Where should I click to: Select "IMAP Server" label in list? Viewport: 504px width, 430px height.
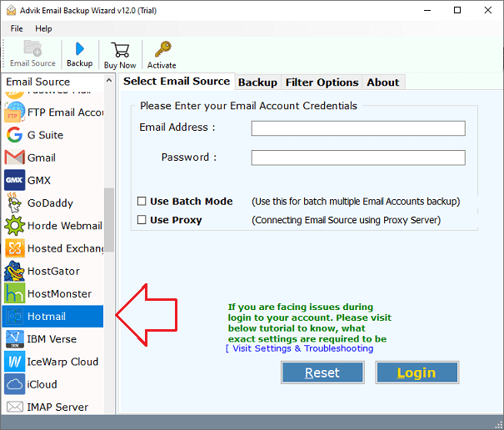(57, 407)
